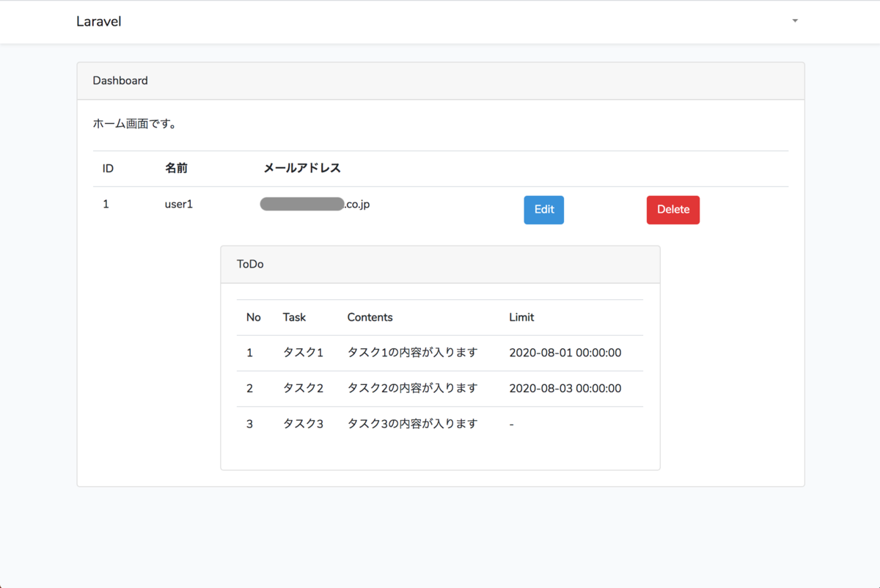Click the ID column header
880x588 pixels.
(108, 169)
